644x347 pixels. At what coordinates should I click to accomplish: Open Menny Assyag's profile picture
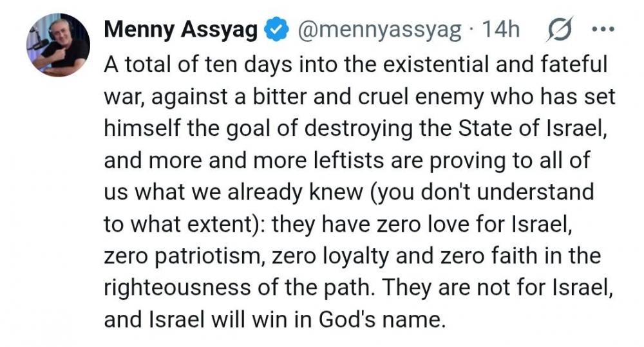click(58, 44)
